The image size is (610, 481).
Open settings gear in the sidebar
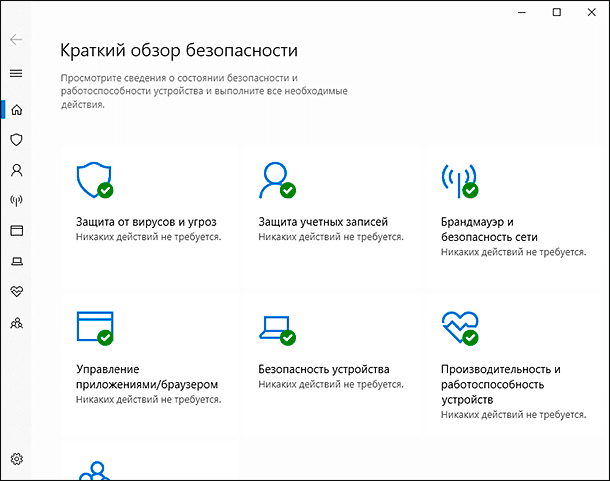click(x=16, y=459)
